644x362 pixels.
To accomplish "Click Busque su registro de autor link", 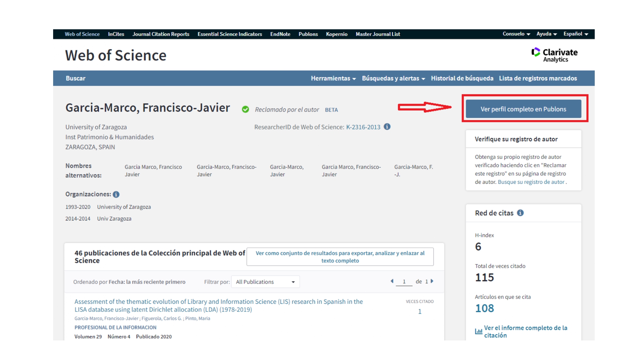I will point(531,182).
